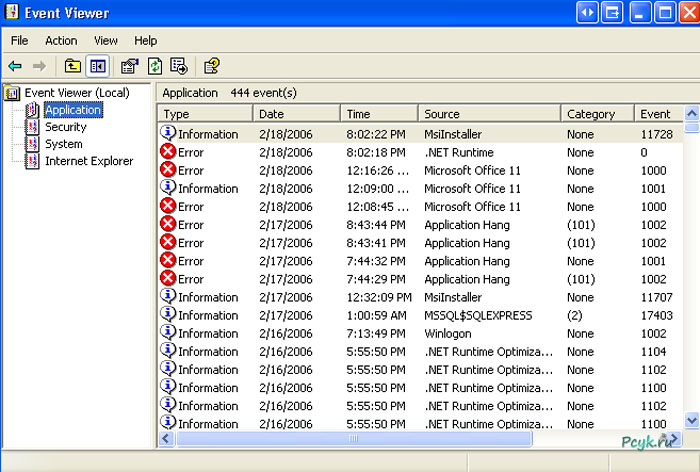Screen dimensions: 700x472
Task: Select Security log in the tree
Action: click(x=66, y=127)
